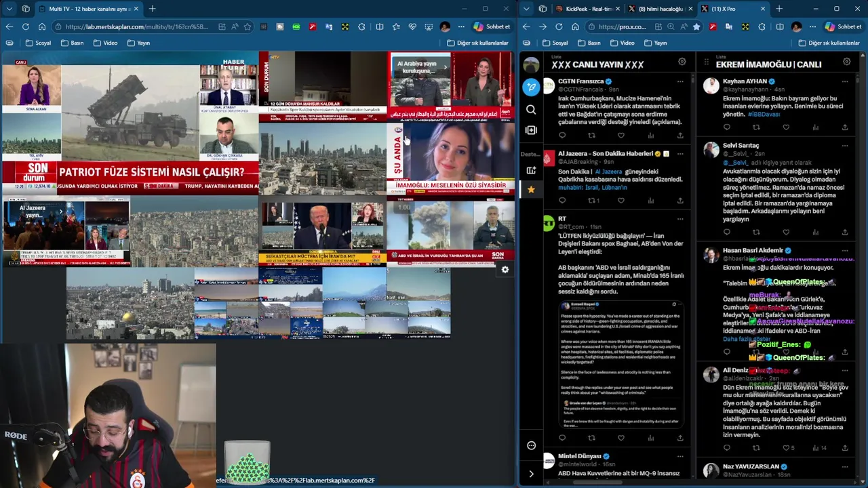Open settings of CANLI YAYIN column
The image size is (868, 488).
682,62
